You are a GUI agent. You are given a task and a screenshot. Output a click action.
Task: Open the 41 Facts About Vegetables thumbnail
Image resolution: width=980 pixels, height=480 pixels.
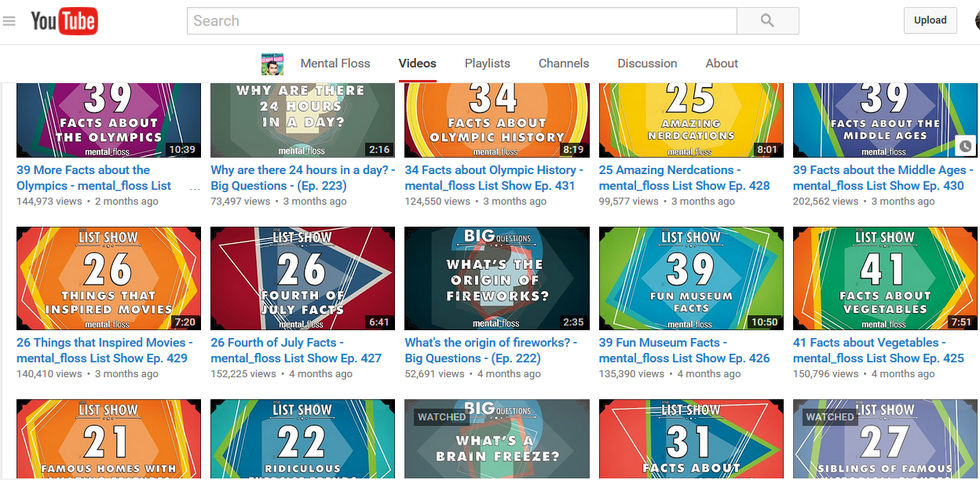pyautogui.click(x=884, y=278)
